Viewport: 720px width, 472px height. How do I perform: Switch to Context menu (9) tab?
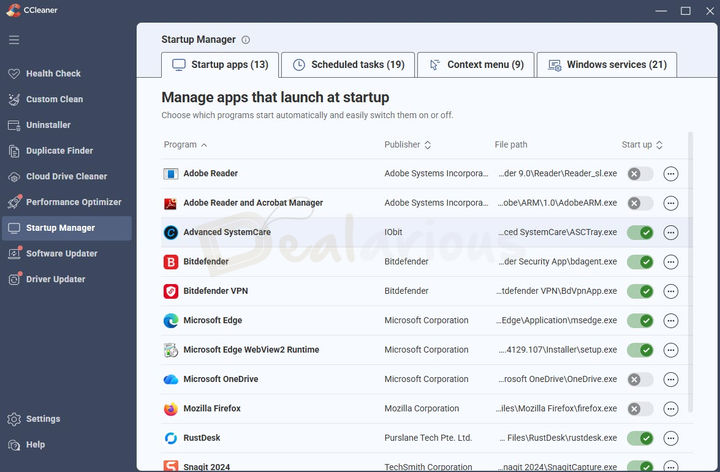click(x=476, y=65)
